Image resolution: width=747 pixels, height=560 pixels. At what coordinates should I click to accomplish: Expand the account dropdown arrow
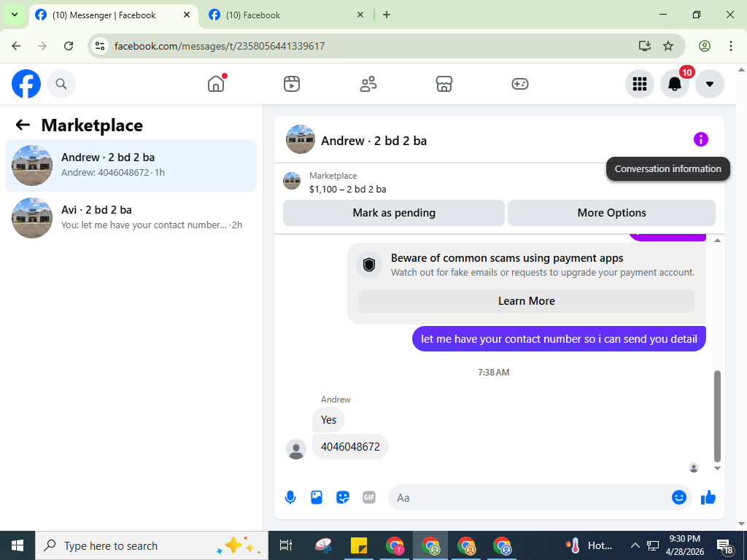point(709,84)
